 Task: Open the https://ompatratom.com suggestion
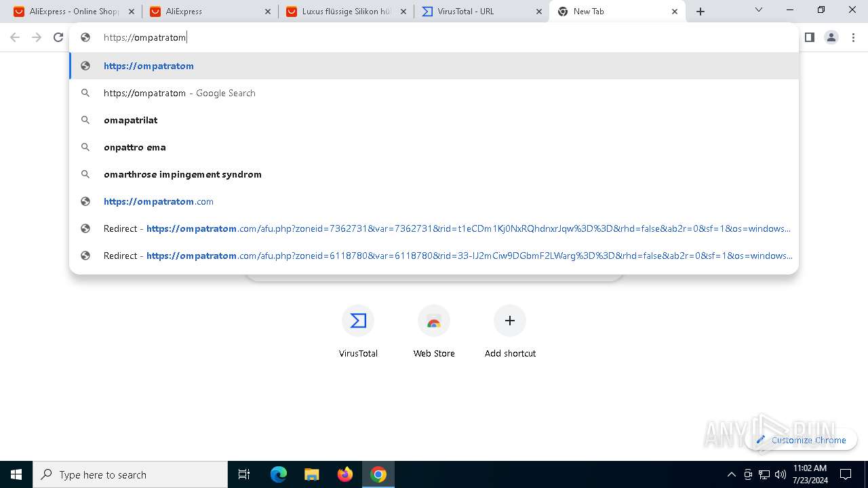434,201
